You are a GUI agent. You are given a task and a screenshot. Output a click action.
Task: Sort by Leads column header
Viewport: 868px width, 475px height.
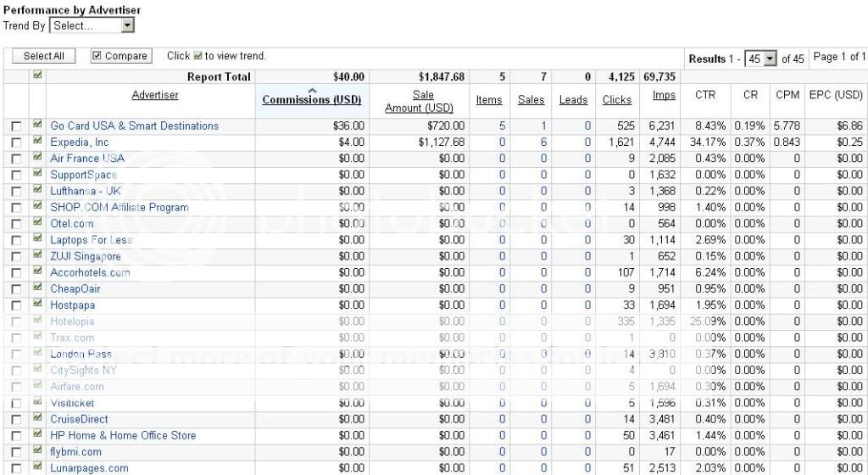click(x=573, y=100)
